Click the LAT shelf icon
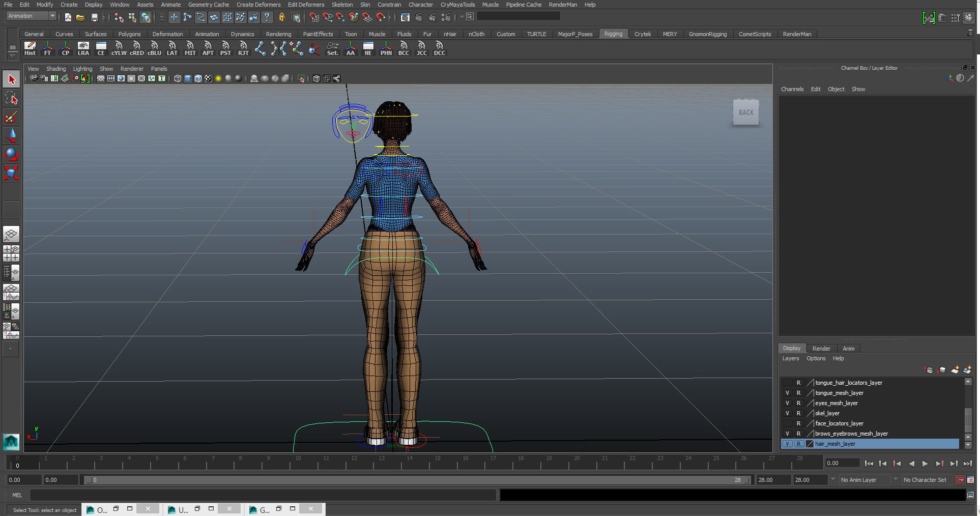Image resolution: width=980 pixels, height=516 pixels. 172,48
